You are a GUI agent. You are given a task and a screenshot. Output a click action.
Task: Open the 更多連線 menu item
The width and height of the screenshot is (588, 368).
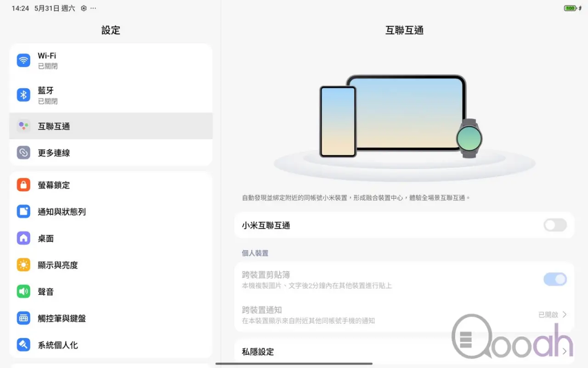[111, 153]
